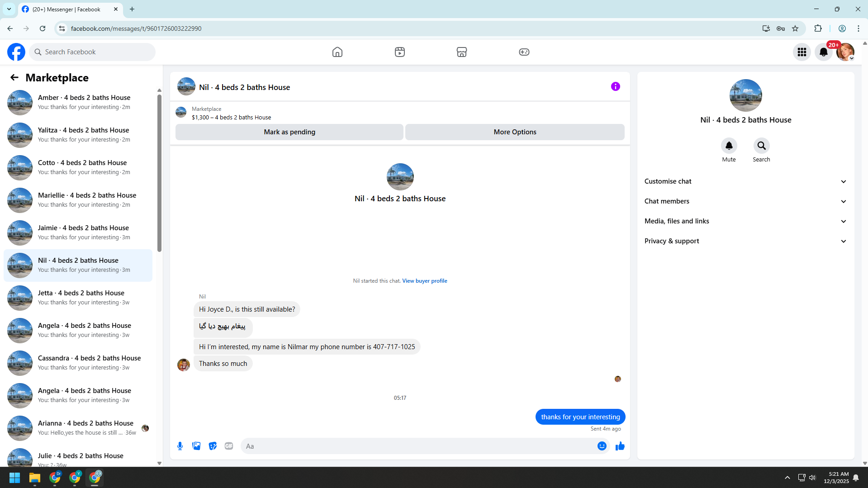This screenshot has width=868, height=488.
Task: Open Amber's 4 beds 2 baths chat
Action: [78, 102]
